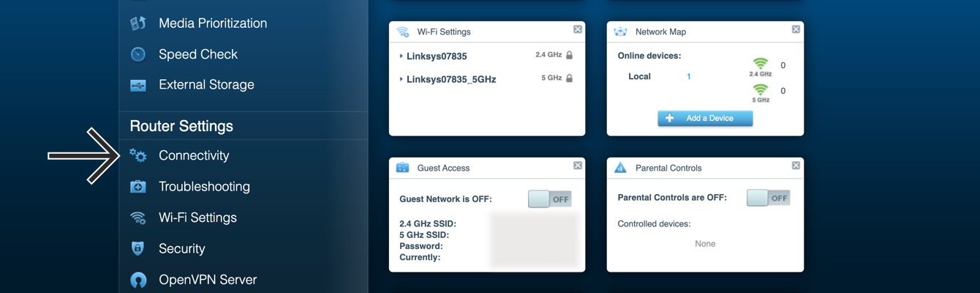Click the Guest Access widget header icon
The height and width of the screenshot is (293, 980).
403,168
